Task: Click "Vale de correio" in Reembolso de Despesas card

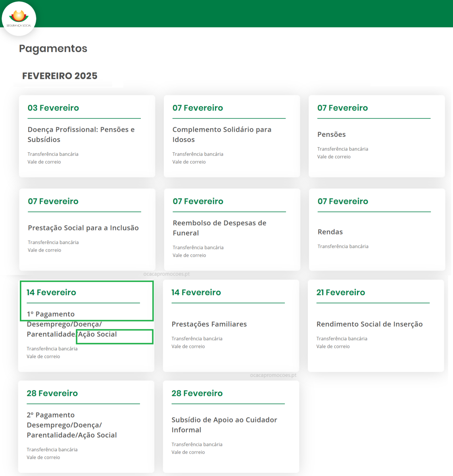Action: (x=189, y=255)
